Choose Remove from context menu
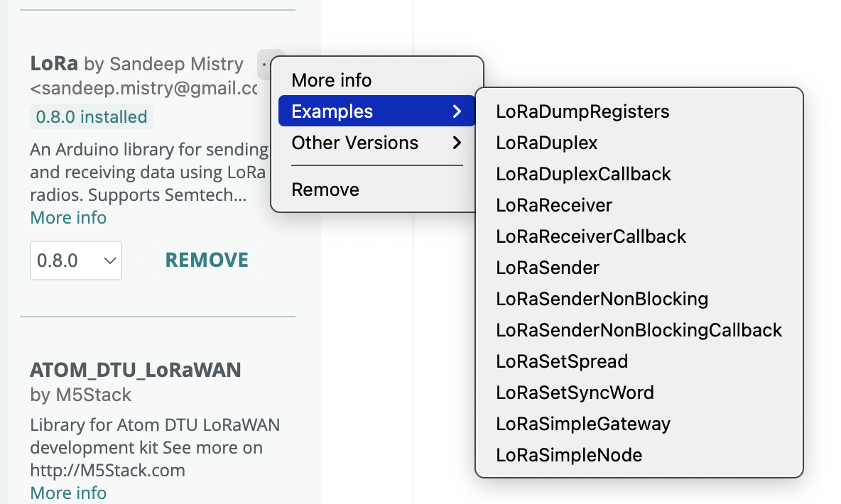The height and width of the screenshot is (504, 841). (376, 190)
